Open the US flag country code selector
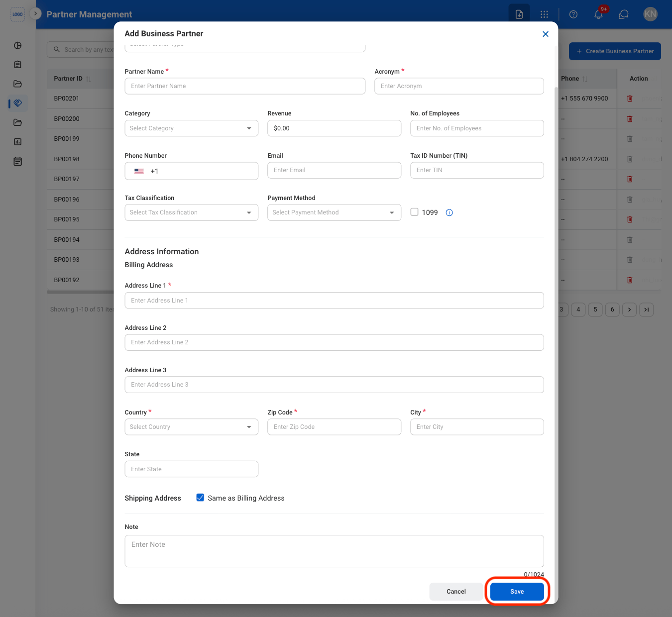672x617 pixels. pos(139,171)
